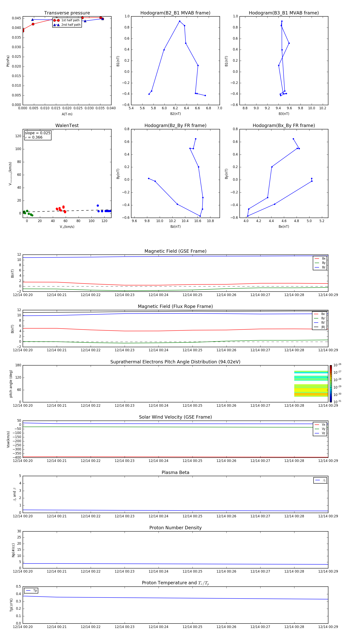Click 'Suprathermal Electrons Pitch Angle Distribution' title
Viewport: 351px width, 644px height.
[x=175, y=362]
